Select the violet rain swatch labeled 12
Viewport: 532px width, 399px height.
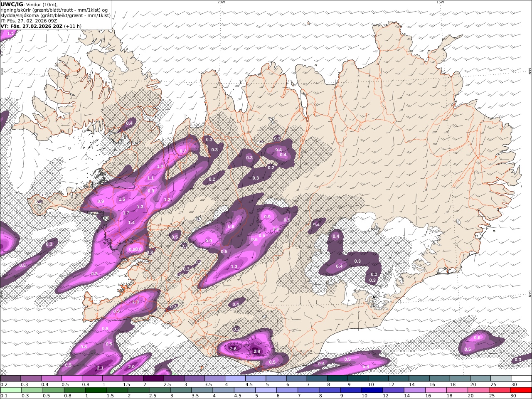pyautogui.click(x=393, y=390)
